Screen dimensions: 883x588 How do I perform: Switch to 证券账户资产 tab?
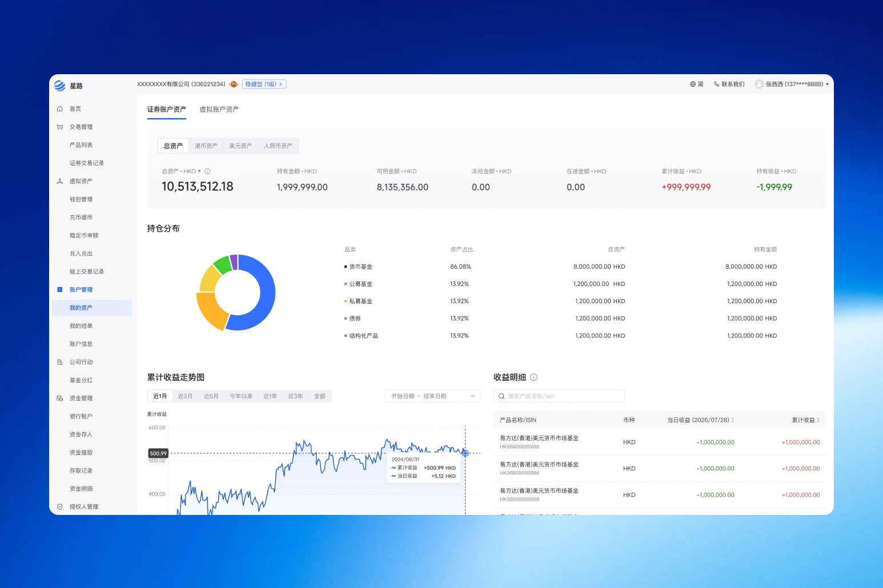167,109
